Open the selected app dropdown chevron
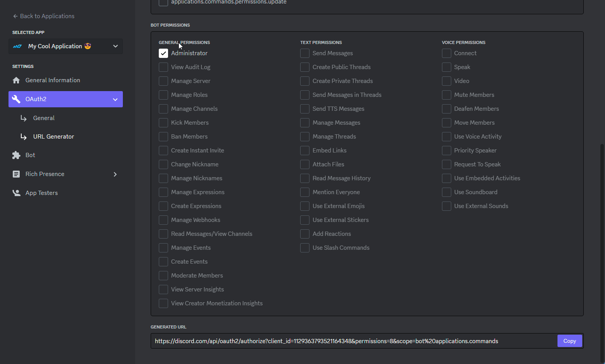605x364 pixels. (116, 46)
